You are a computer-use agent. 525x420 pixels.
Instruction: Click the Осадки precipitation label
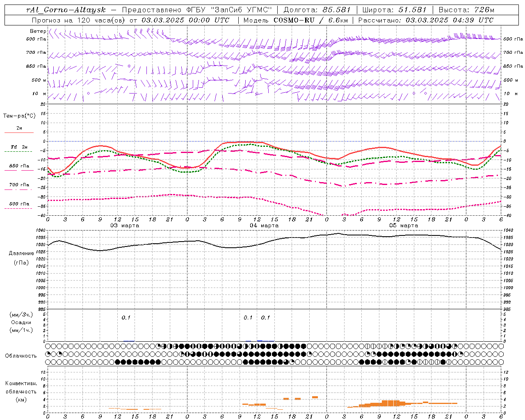21,322
